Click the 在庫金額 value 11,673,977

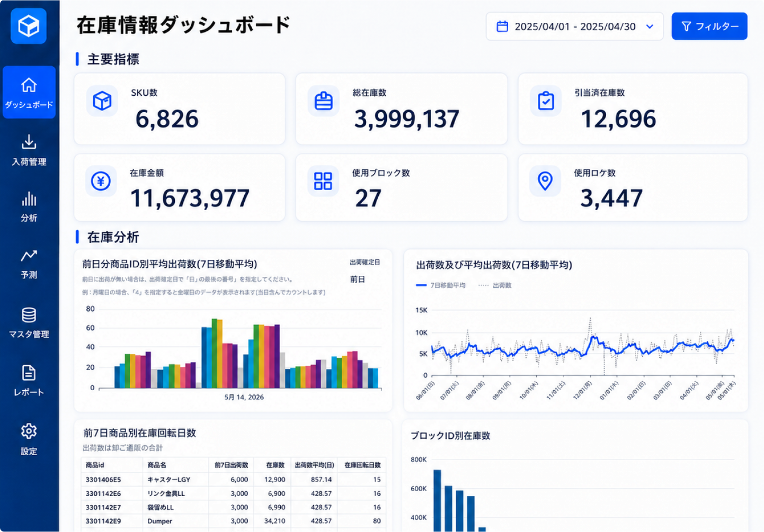pos(190,199)
